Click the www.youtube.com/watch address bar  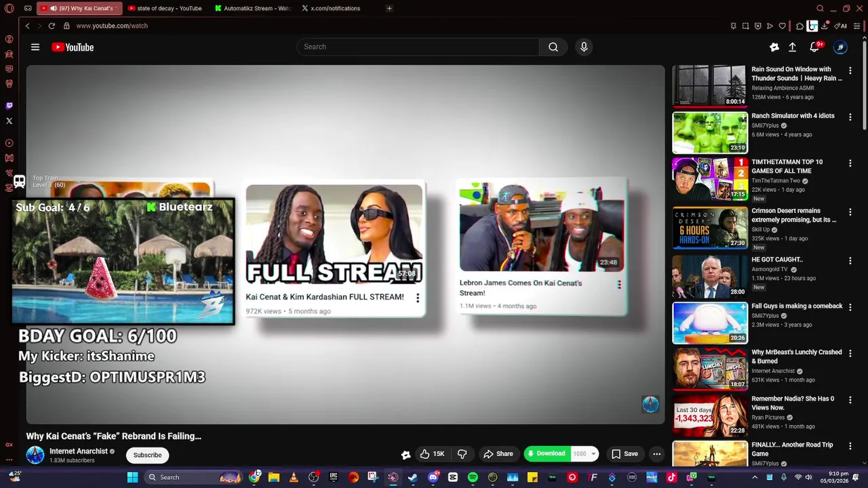point(112,26)
